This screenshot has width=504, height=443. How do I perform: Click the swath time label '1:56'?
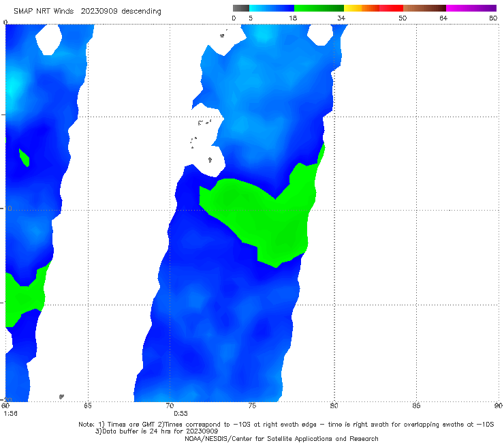pos(11,414)
